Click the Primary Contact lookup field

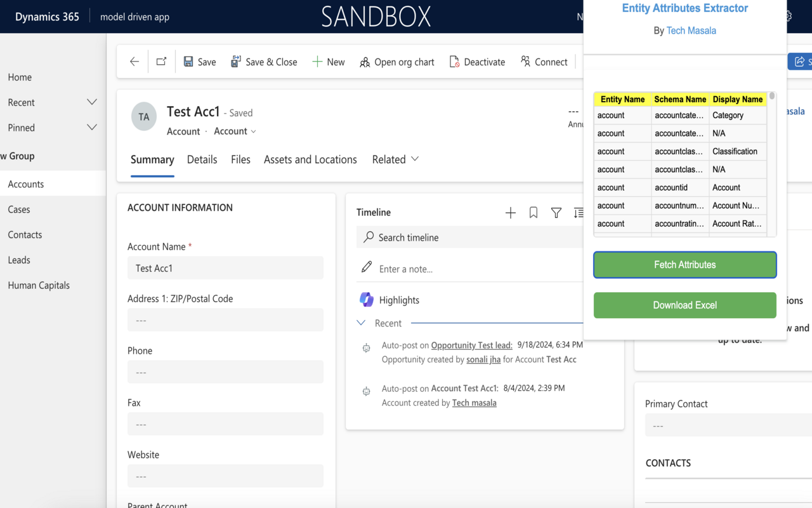[x=728, y=425]
